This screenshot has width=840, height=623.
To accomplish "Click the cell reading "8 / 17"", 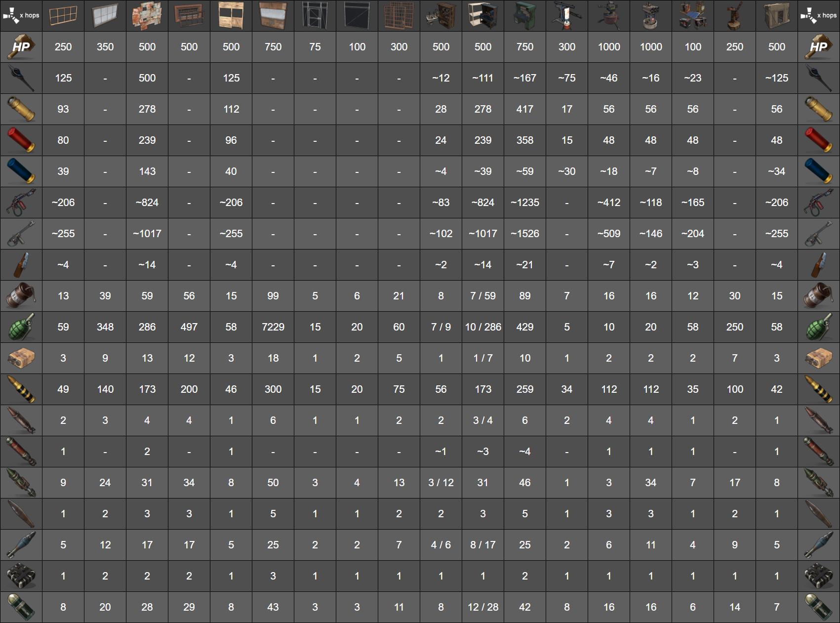I will 483,545.
